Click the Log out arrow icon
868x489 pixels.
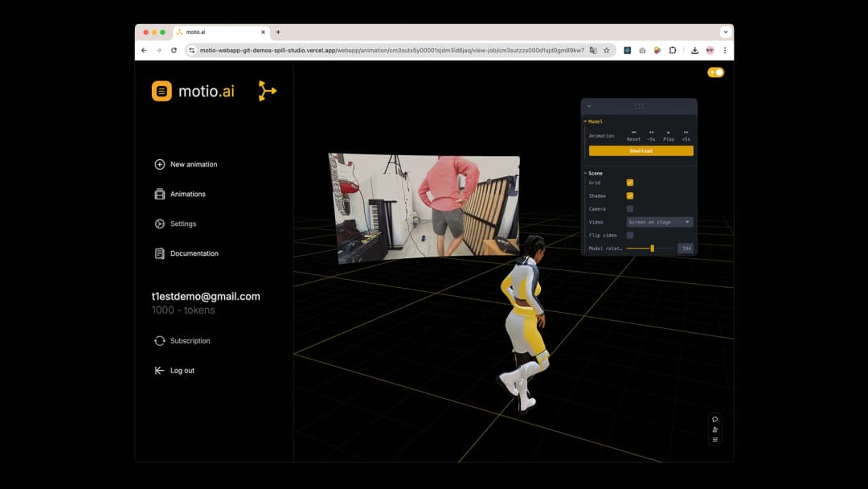click(x=159, y=371)
